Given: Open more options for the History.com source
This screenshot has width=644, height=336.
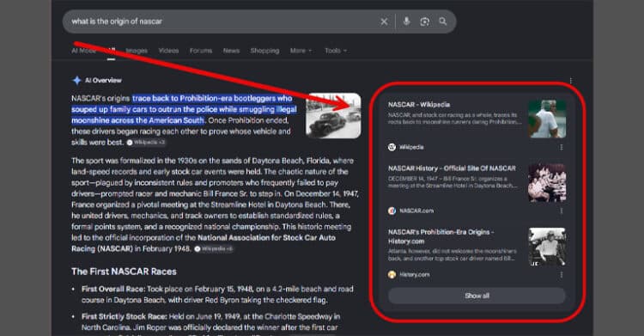Looking at the screenshot, I should pos(561,275).
